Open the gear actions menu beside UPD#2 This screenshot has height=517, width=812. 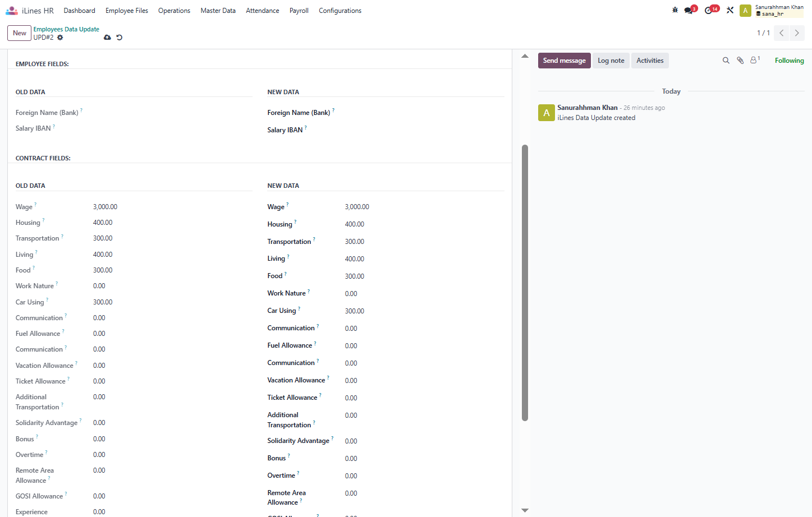click(x=60, y=38)
